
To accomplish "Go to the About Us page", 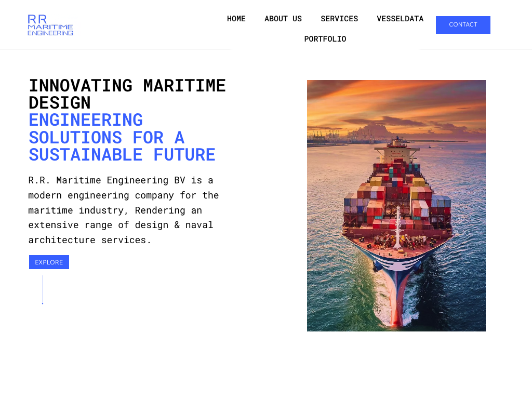I will click(x=283, y=19).
